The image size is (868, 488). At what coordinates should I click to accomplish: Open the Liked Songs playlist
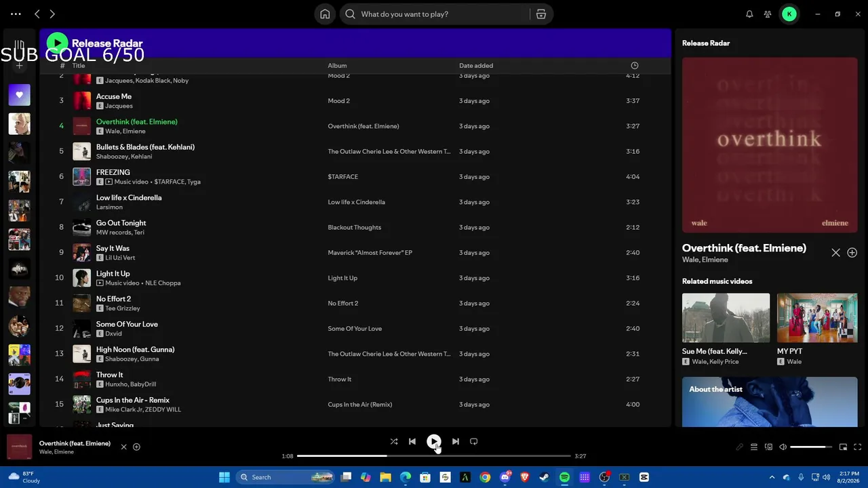[x=19, y=95]
